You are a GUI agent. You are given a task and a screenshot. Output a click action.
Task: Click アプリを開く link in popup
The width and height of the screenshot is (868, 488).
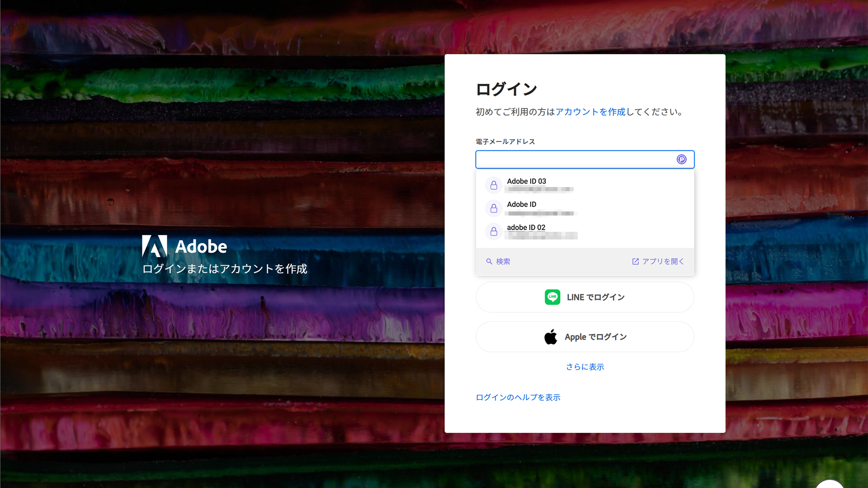pos(658,261)
